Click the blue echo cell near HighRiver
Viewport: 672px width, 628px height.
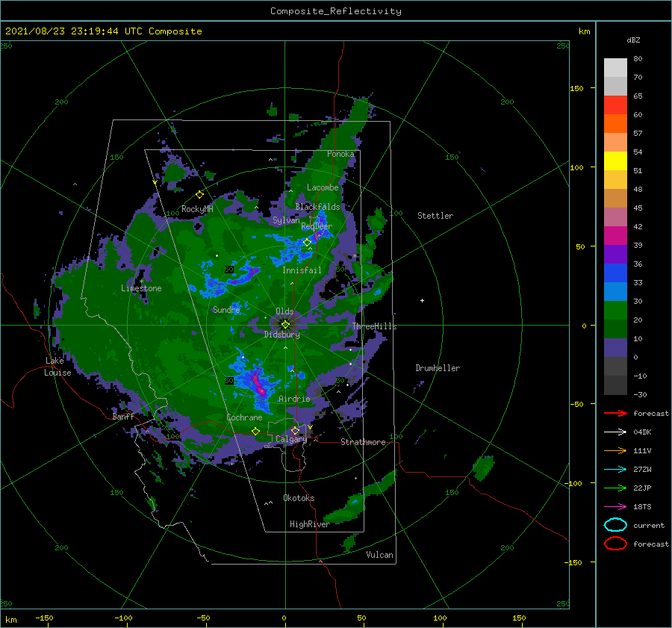[x=355, y=500]
